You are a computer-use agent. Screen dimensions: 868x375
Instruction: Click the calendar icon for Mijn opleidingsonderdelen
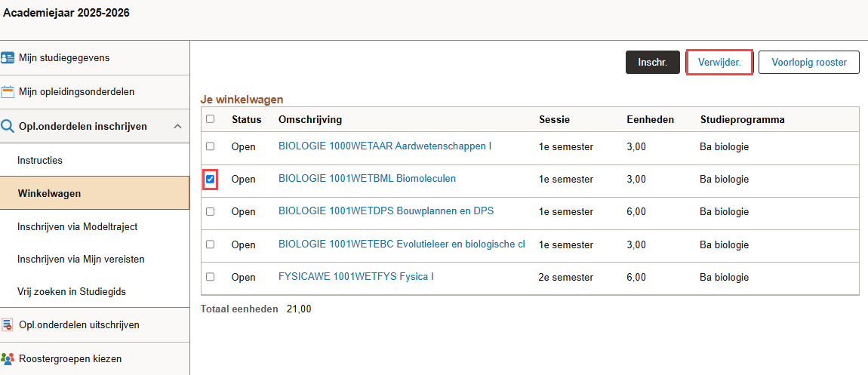click(x=8, y=92)
